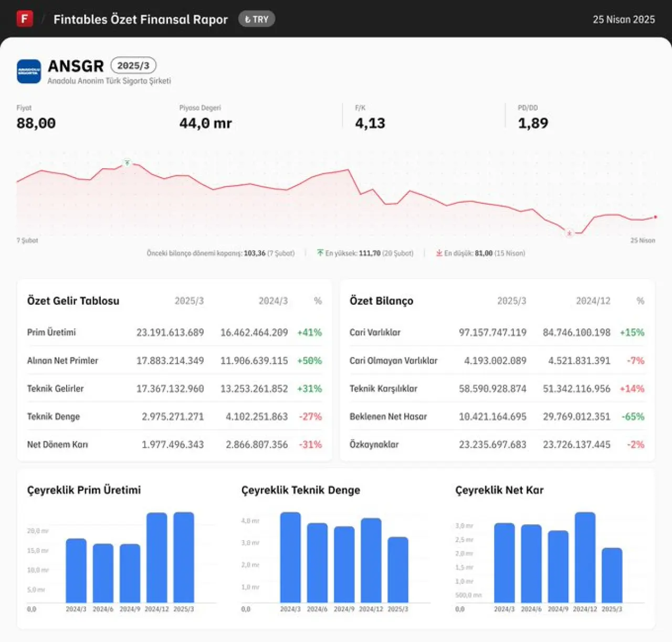Viewport: 672px width, 642px height.
Task: Click the -2% change for Özkaynaklar
Action: pyautogui.click(x=635, y=444)
